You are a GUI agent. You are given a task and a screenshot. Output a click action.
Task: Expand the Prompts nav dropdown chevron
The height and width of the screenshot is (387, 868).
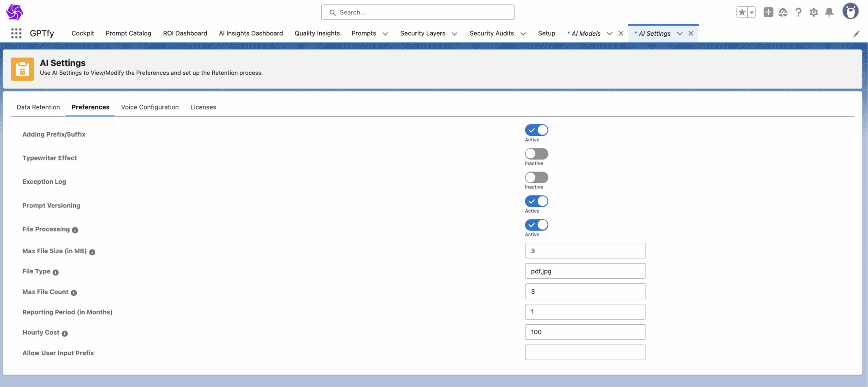click(385, 34)
